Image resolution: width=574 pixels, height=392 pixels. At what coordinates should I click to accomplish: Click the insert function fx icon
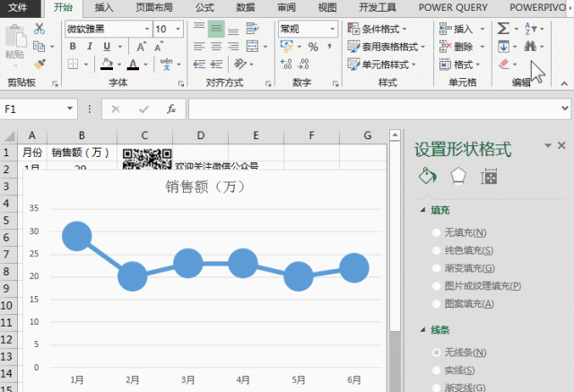(171, 109)
